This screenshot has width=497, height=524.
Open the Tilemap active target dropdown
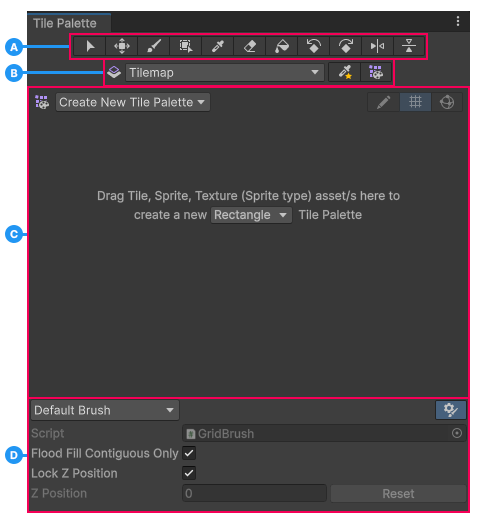coord(225,73)
